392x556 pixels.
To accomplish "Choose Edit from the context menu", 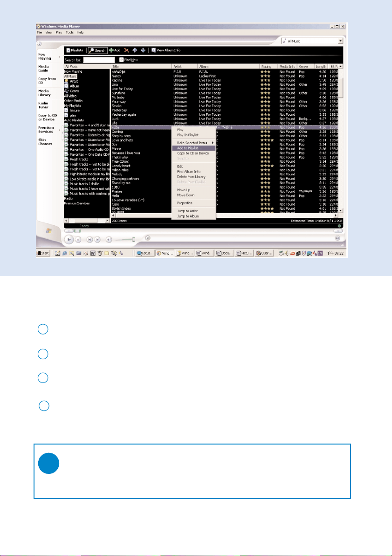I will [194, 167].
